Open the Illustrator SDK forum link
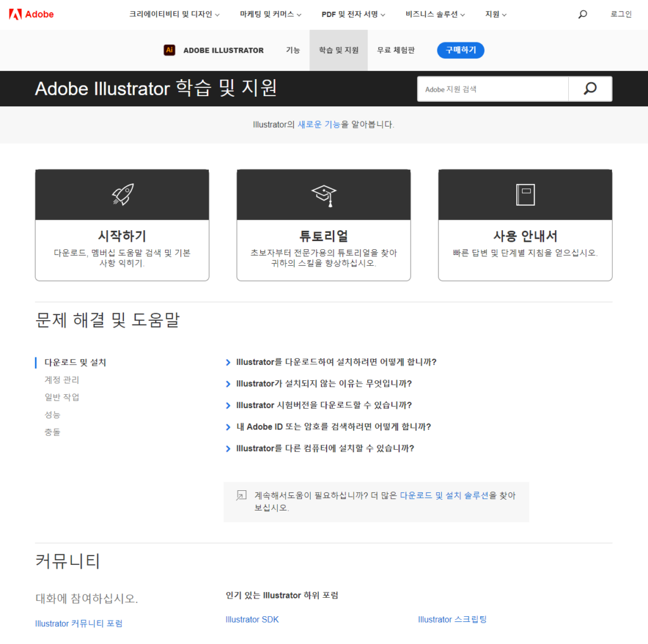Screen dimensions: 648x644 (x=252, y=619)
